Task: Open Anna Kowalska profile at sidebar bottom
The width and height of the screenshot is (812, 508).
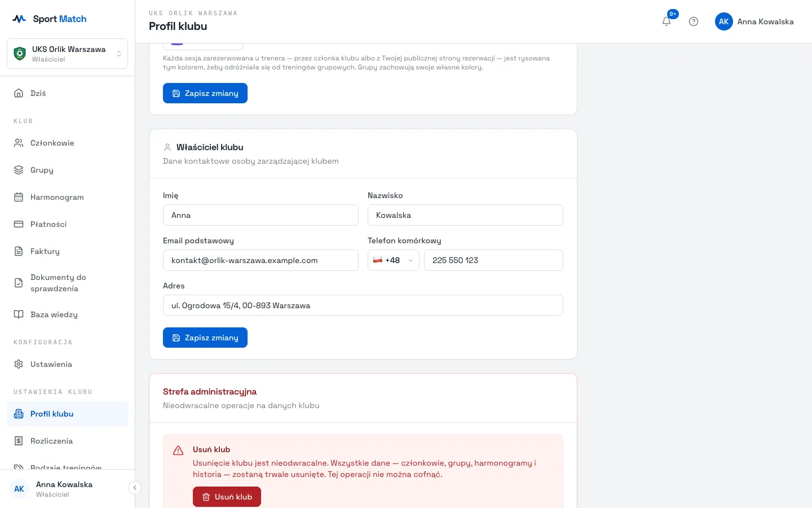Action: (64, 489)
